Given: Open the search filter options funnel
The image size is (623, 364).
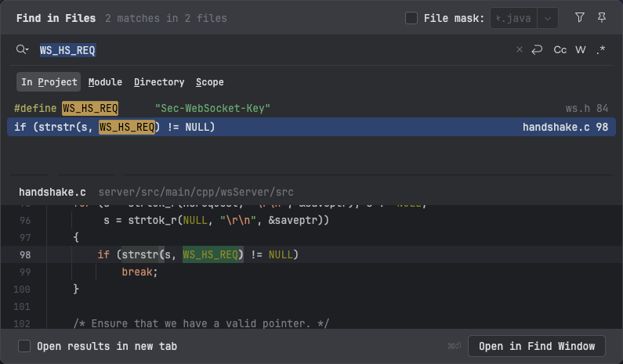Looking at the screenshot, I should click(580, 18).
